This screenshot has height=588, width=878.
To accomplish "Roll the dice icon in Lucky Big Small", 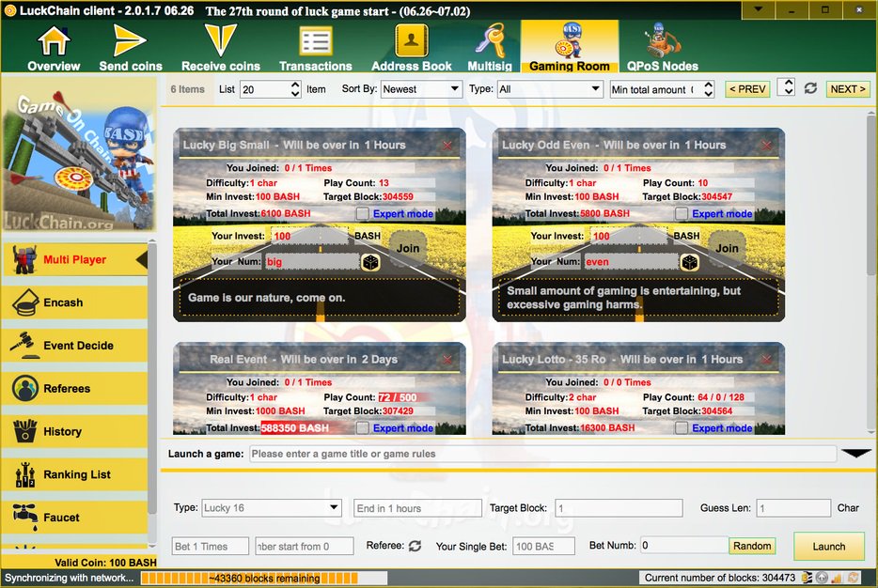I will 370,262.
